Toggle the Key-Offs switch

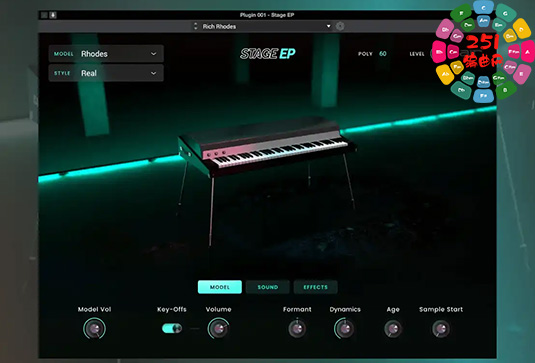coord(172,329)
